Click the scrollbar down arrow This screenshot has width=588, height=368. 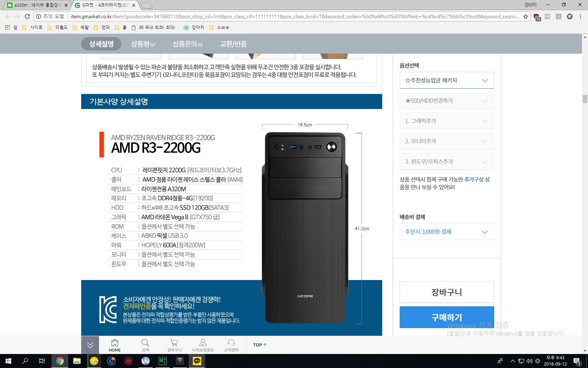click(x=585, y=351)
